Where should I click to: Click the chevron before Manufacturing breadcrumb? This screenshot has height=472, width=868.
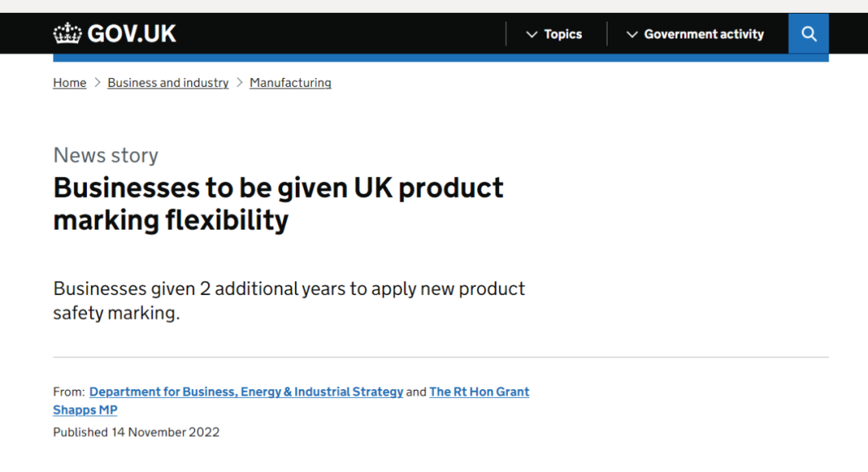coord(240,83)
